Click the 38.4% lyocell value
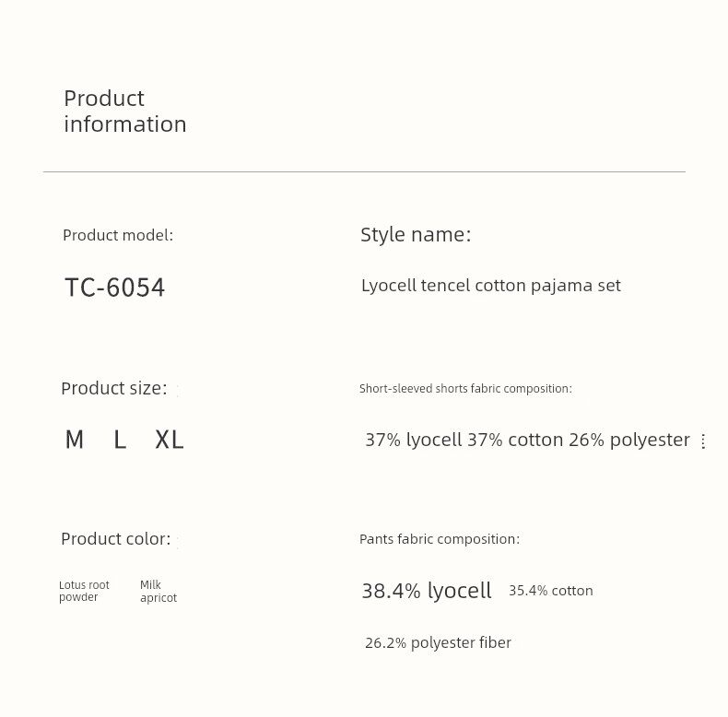The width and height of the screenshot is (728, 717). point(427,591)
